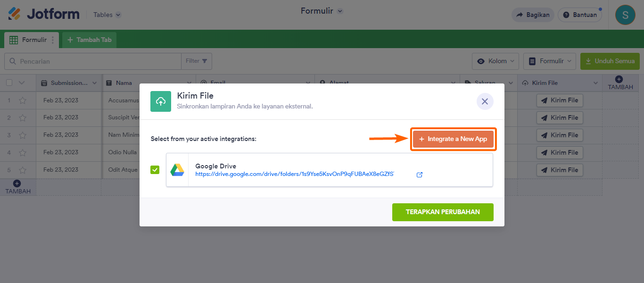Uncheck the Google Drive integration checkbox

tap(155, 170)
